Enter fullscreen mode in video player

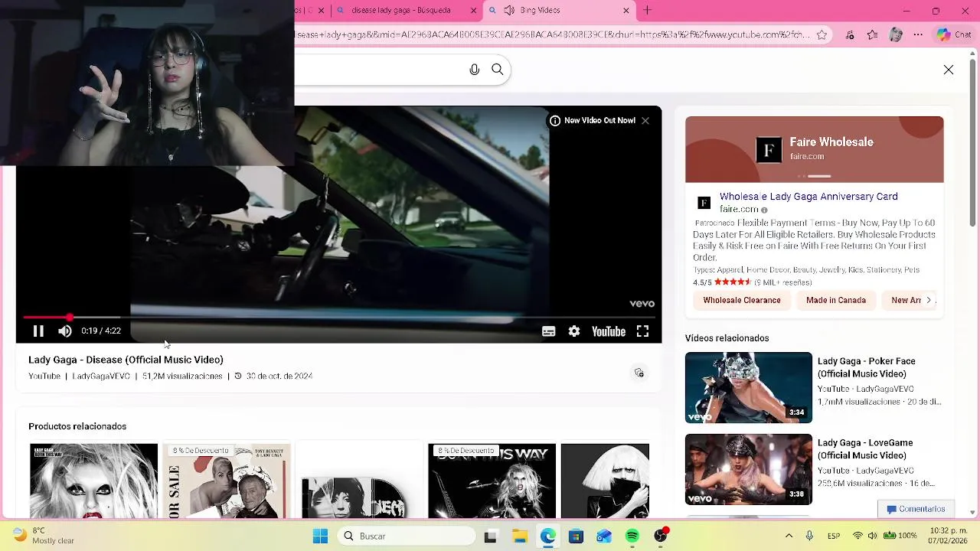point(643,331)
